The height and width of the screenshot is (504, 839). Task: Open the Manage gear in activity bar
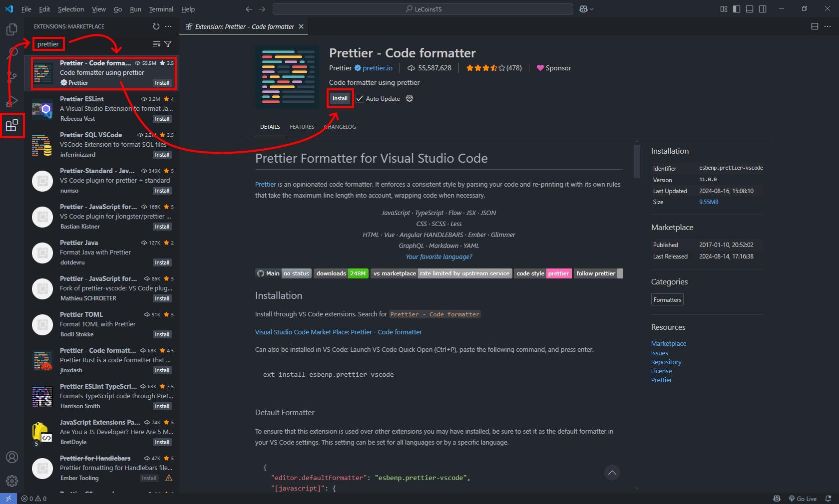[11, 481]
